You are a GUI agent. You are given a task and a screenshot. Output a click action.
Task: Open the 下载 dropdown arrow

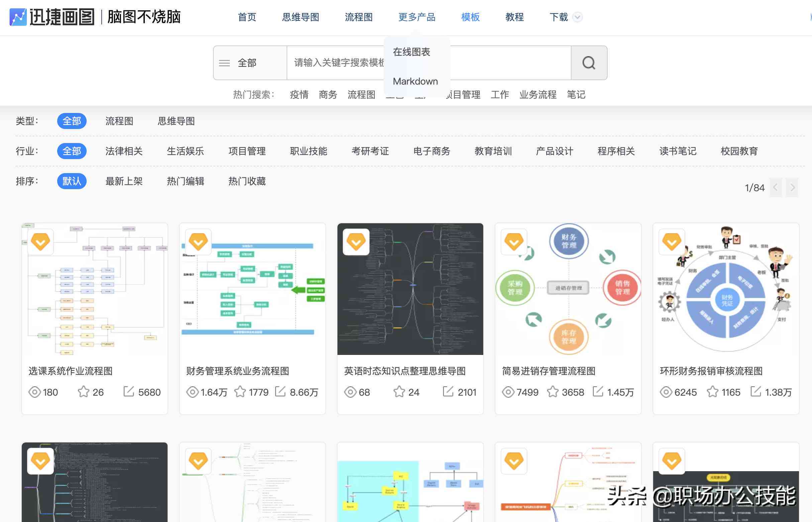[x=577, y=17]
